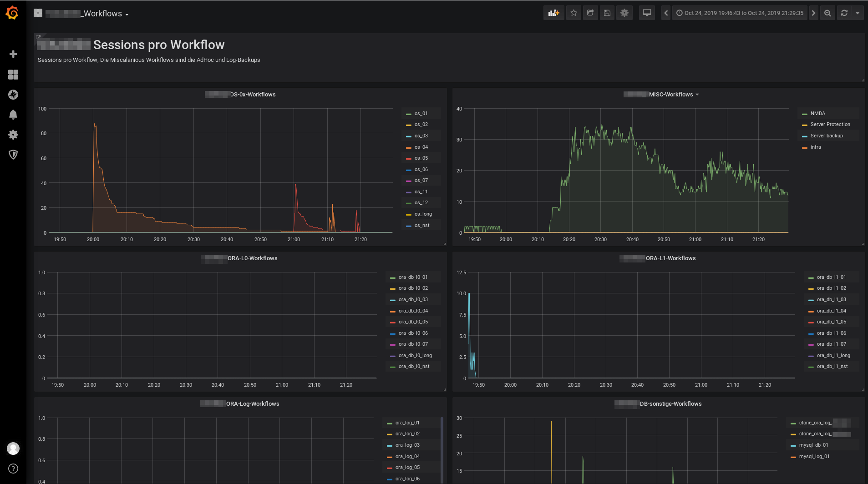Image resolution: width=868 pixels, height=484 pixels.
Task: Toggle os_01 series in legend
Action: coord(421,113)
